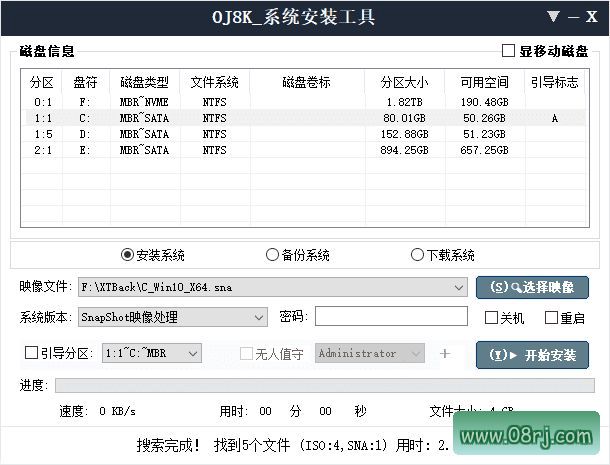Click the 分区 column header
Image resolution: width=610 pixels, height=465 pixels.
[42, 82]
